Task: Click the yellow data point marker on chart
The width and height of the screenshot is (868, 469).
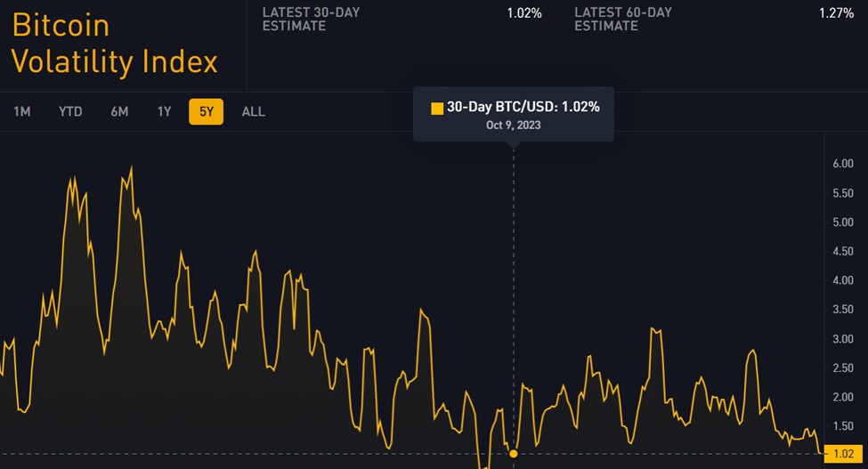Action: [x=513, y=454]
